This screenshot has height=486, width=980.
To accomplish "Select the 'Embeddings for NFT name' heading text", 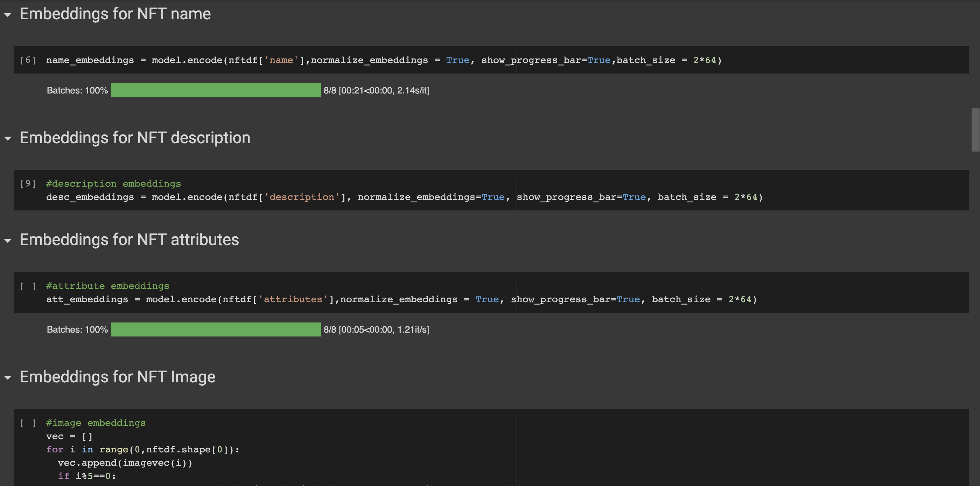I will [115, 14].
